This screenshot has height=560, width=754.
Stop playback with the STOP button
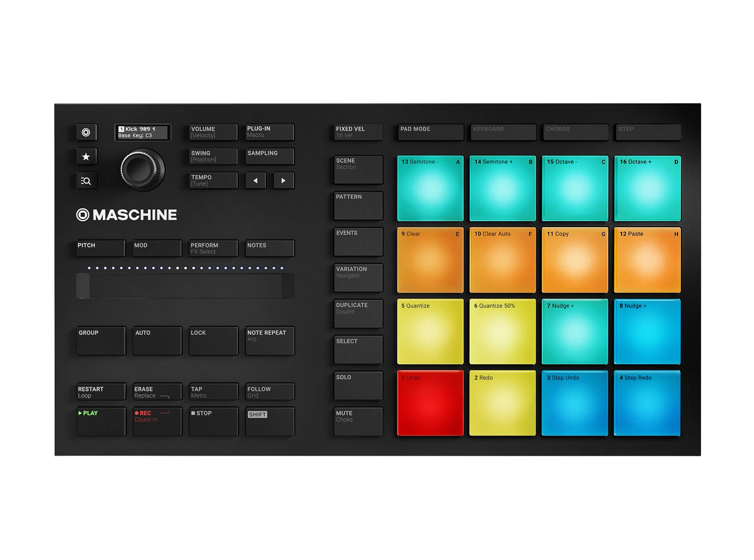point(213,421)
